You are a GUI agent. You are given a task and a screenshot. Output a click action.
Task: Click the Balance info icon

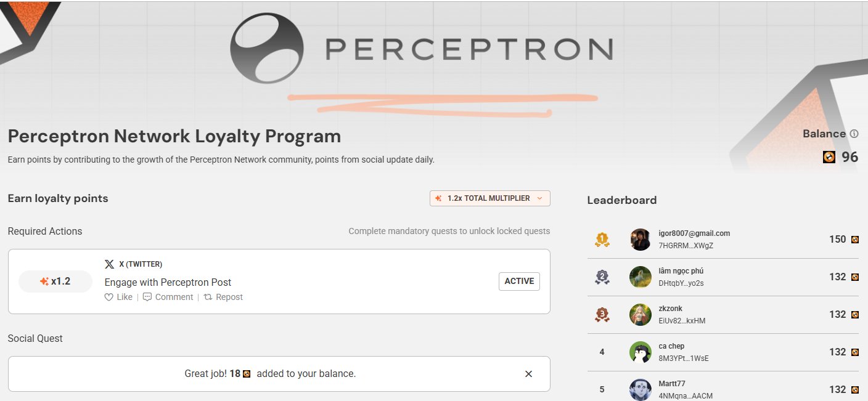tap(854, 134)
